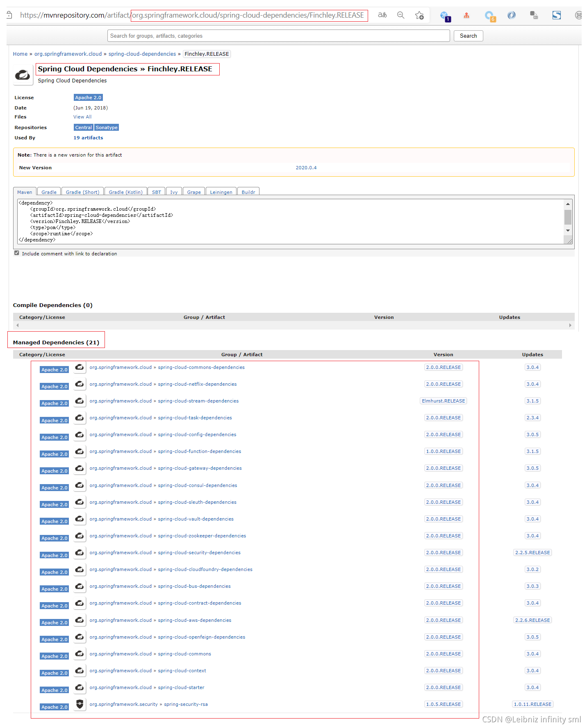Open spring-cloud-starter artifact link
This screenshot has height=728, width=587.
[181, 687]
